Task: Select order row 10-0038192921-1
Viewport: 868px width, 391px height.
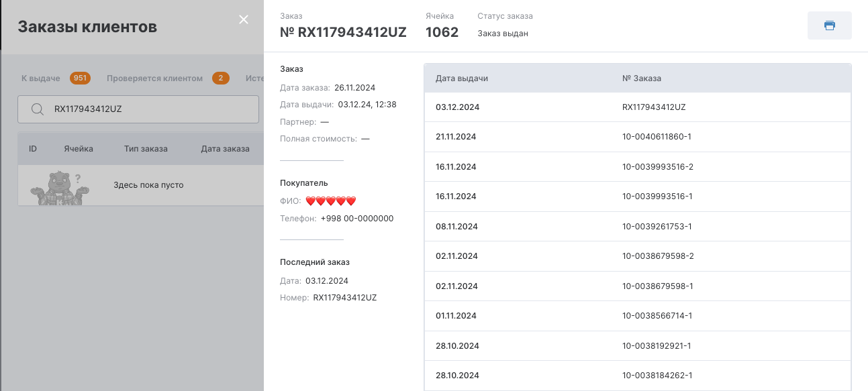Action: [657, 346]
